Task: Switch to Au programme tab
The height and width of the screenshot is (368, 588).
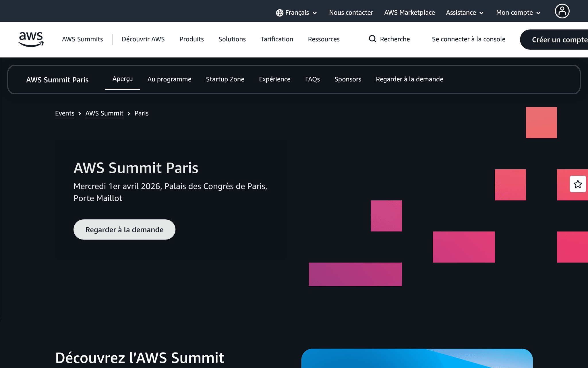Action: tap(169, 79)
